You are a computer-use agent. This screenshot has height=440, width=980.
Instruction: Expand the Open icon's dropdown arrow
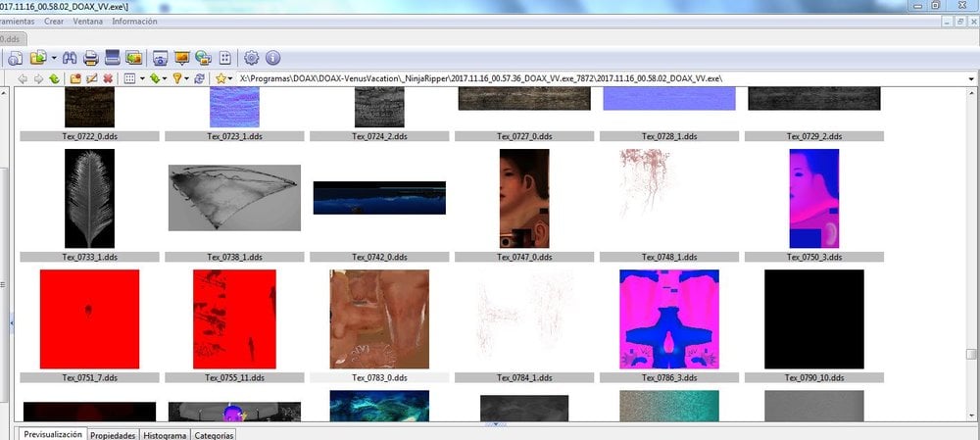[x=54, y=58]
